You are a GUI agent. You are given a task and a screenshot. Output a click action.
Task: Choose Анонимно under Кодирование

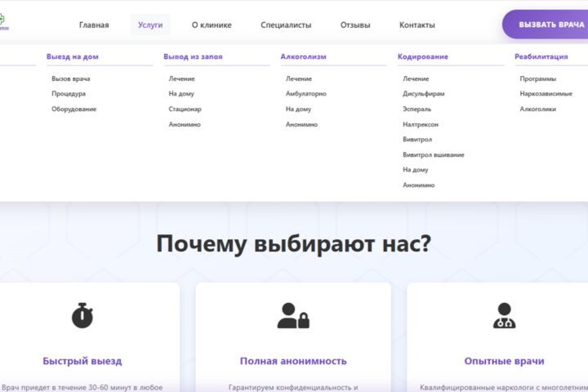[418, 185]
